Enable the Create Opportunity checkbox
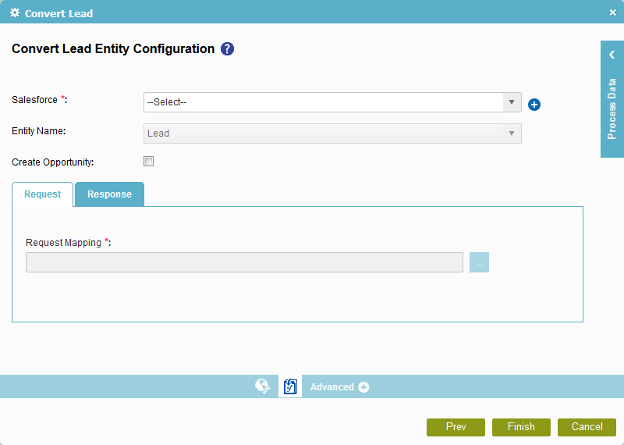 coord(148,161)
